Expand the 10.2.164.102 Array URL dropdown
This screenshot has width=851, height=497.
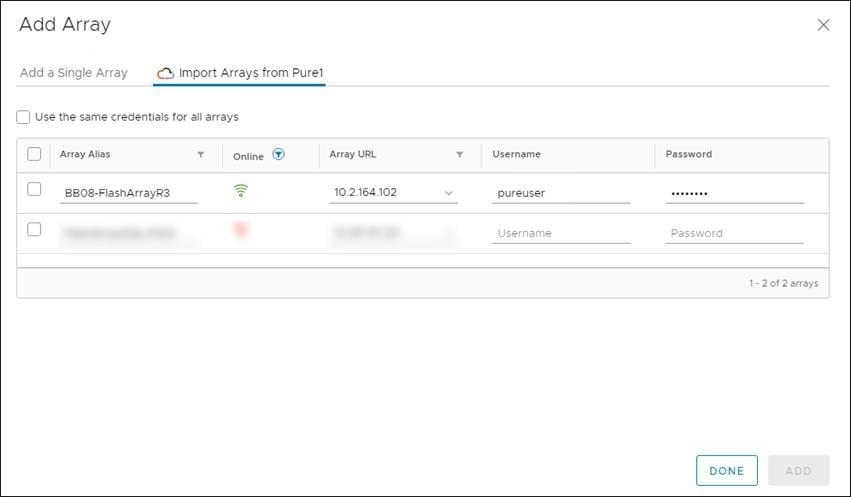pyautogui.click(x=449, y=193)
